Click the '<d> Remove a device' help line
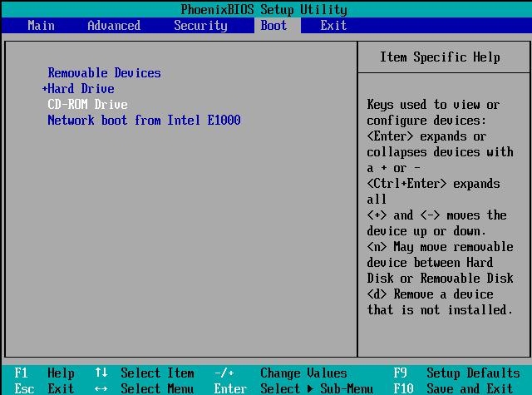 [x=430, y=294]
